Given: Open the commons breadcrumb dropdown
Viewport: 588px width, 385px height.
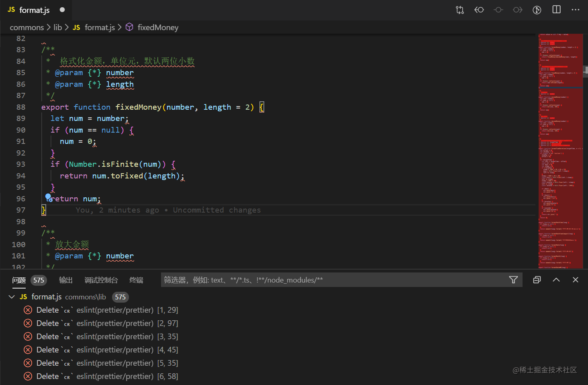Looking at the screenshot, I should (x=27, y=27).
